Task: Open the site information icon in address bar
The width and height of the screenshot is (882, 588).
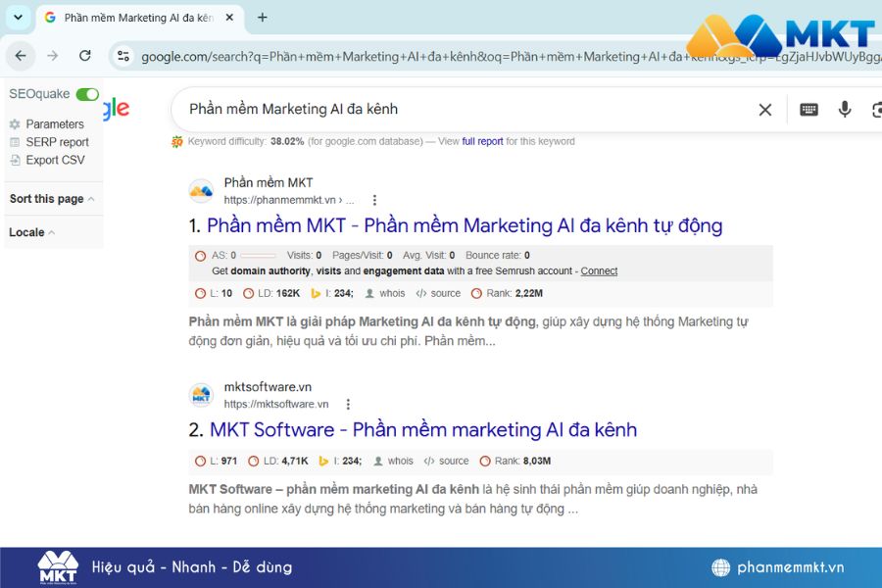Action: click(123, 56)
